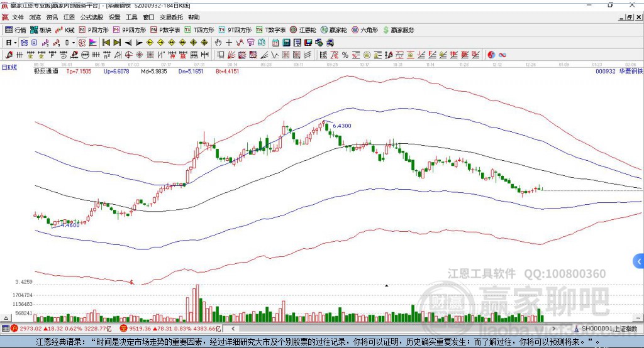Open the P四方形 tool

coord(94,30)
